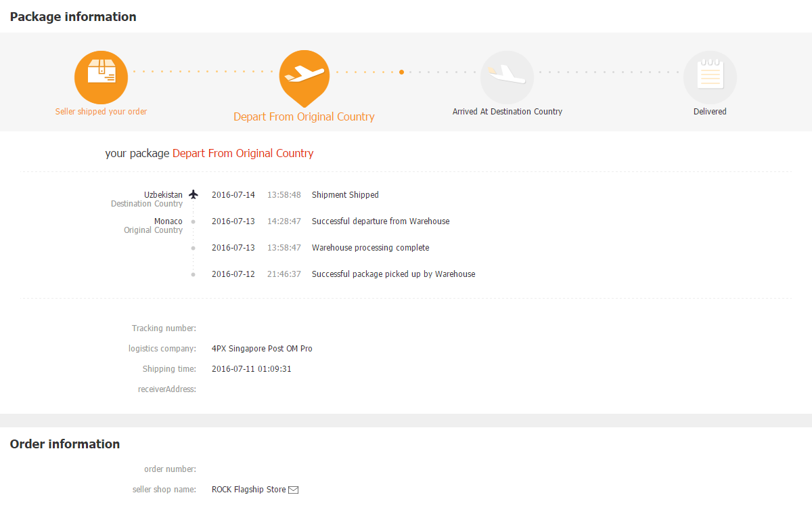Click the 'Seller shipped your order' step label
Image resolution: width=812 pixels, height=514 pixels.
coord(101,112)
